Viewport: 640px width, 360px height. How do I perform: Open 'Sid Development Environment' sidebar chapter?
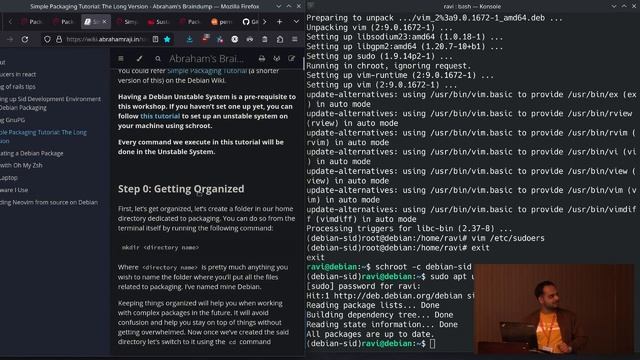click(x=50, y=103)
